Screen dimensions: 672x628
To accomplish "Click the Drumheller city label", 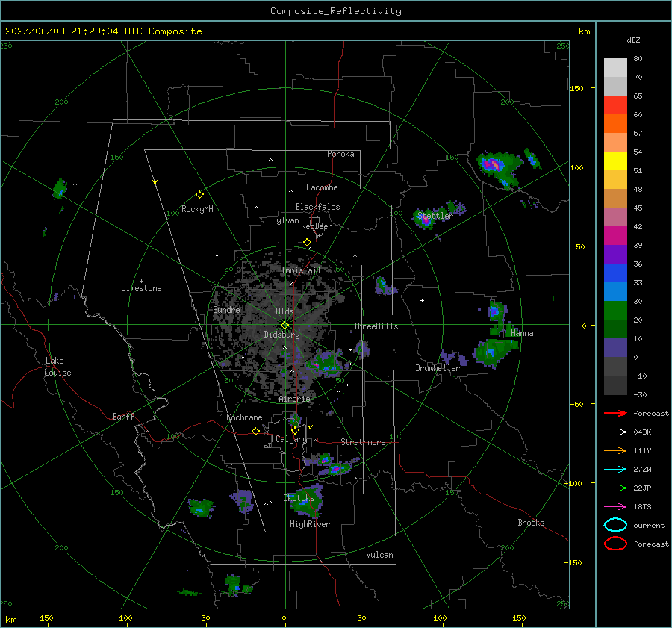I will [x=438, y=368].
